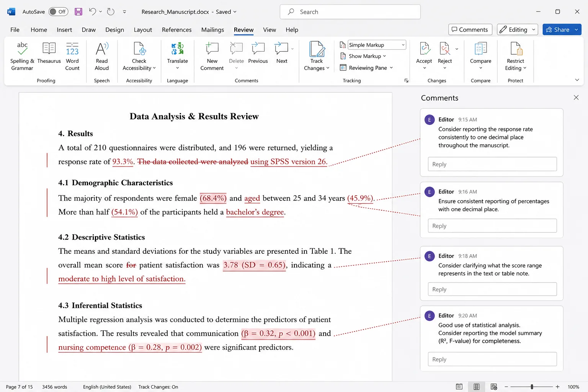This screenshot has height=392, width=588.
Task: Collapse the ribbon with chevron
Action: pyautogui.click(x=577, y=80)
